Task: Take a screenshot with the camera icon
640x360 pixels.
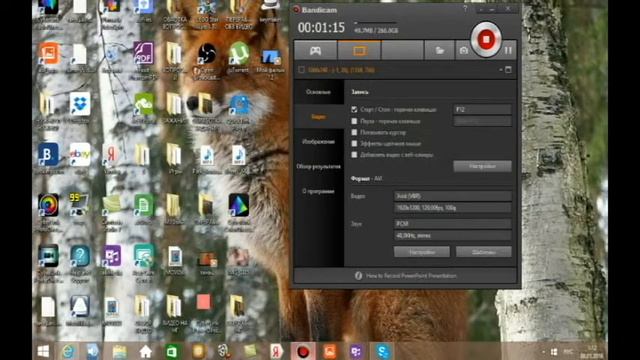Action: click(464, 51)
